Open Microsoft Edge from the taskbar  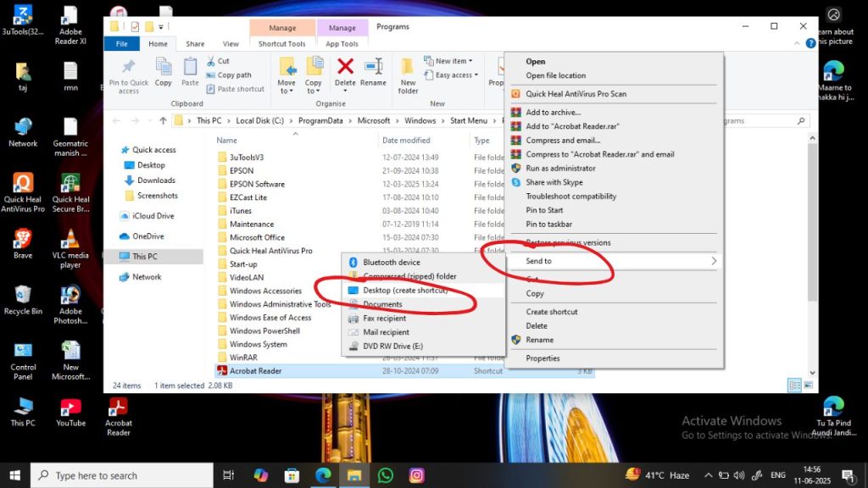pos(323,475)
